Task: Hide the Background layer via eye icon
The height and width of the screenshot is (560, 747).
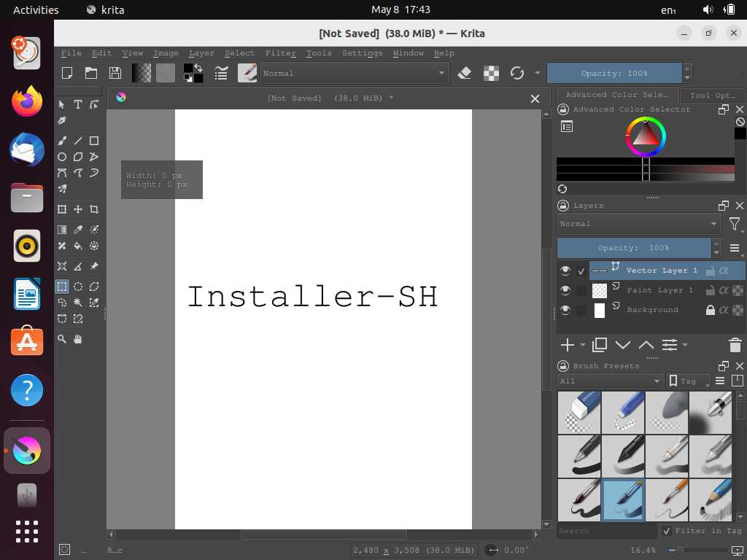Action: pyautogui.click(x=565, y=310)
